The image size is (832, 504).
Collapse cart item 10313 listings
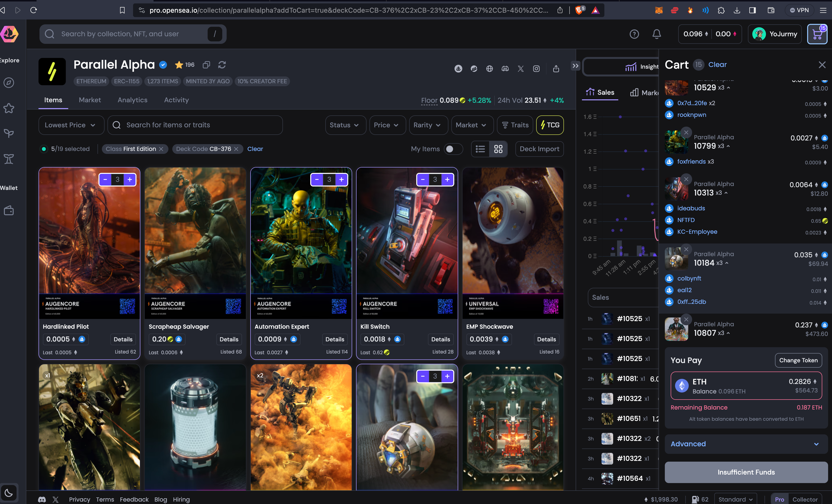726,193
